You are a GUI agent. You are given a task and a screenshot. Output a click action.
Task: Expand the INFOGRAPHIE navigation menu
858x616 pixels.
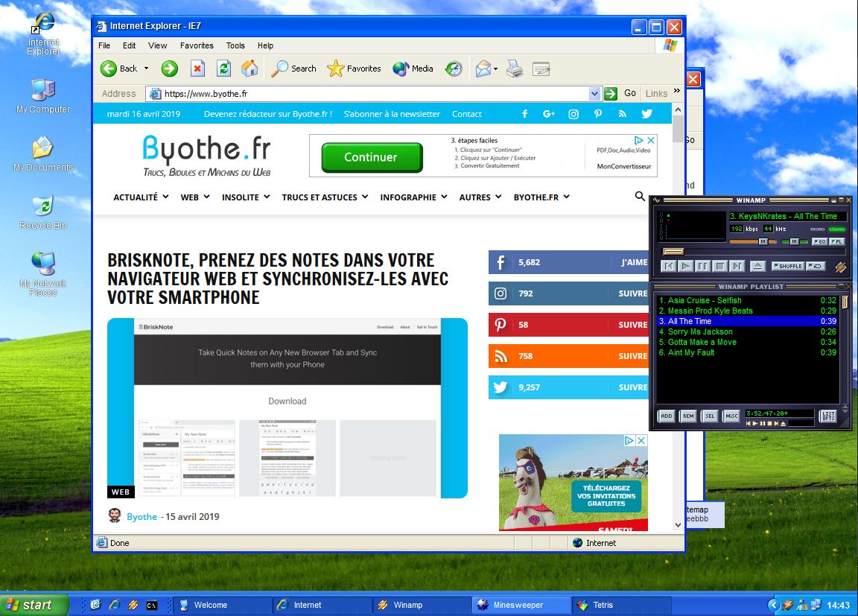coord(413,197)
